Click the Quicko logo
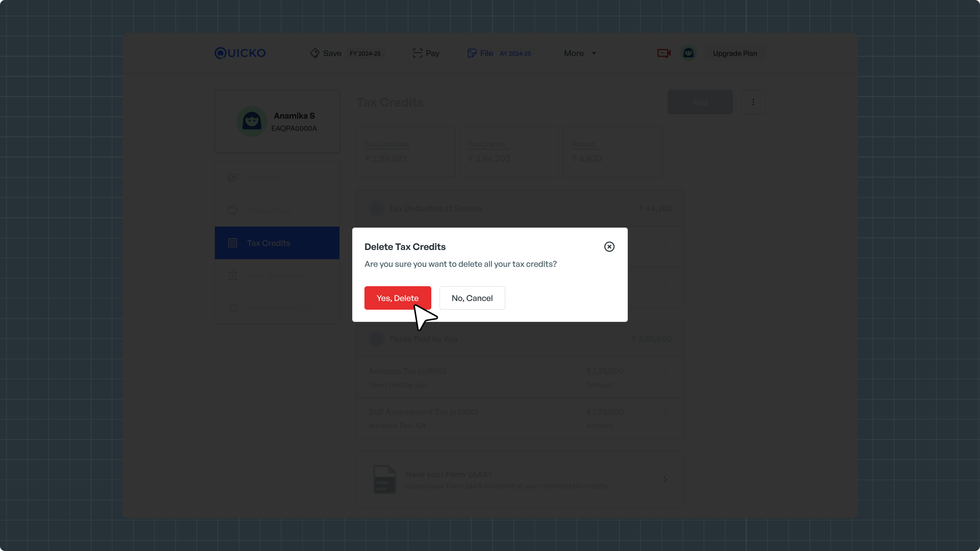980x551 pixels. coord(240,53)
